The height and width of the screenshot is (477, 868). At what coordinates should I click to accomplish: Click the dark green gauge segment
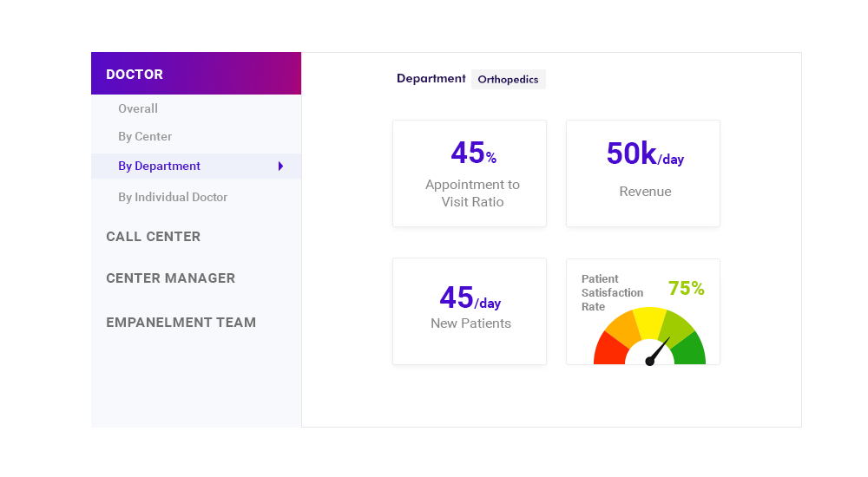tap(690, 350)
